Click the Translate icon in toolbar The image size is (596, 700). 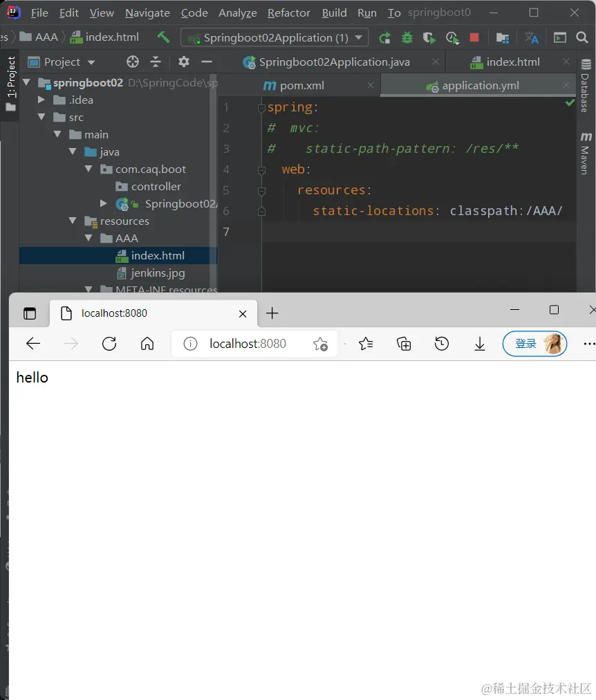pos(531,38)
